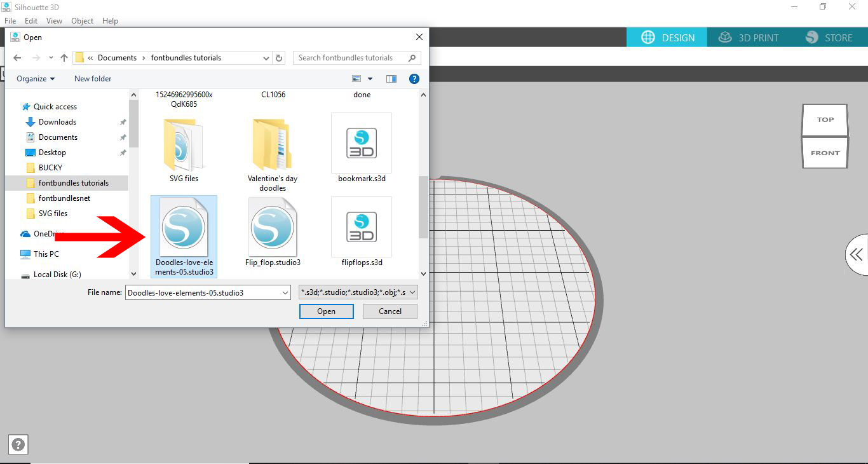868x464 pixels.
Task: Open the help question mark button
Action: pos(18,445)
